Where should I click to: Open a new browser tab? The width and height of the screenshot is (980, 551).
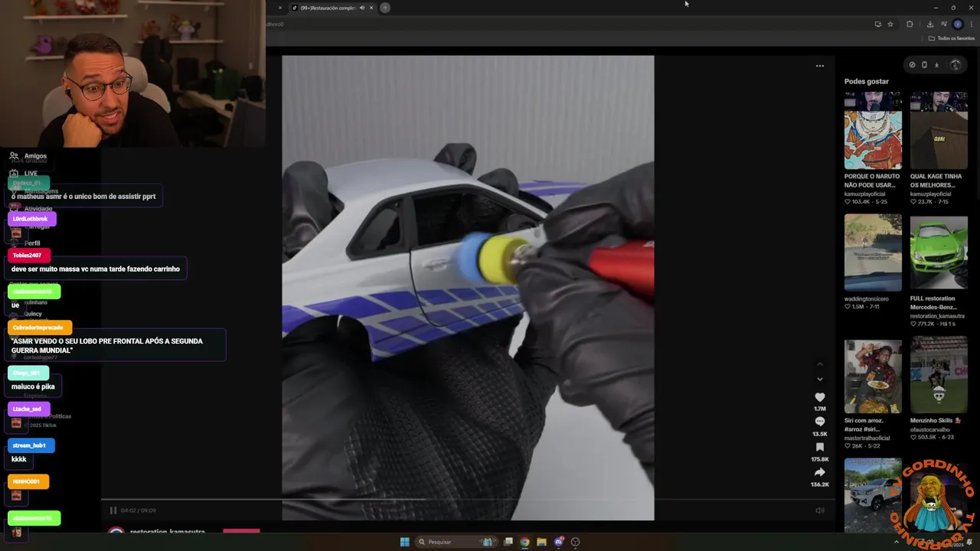[x=385, y=8]
